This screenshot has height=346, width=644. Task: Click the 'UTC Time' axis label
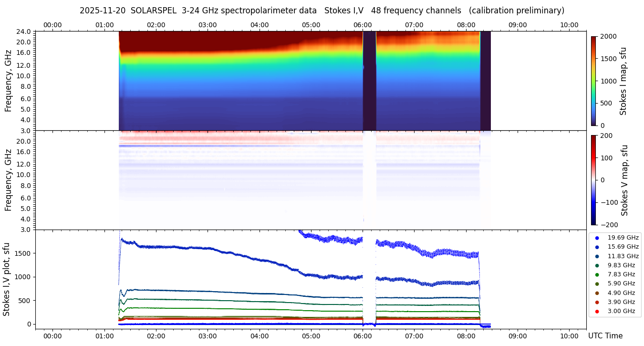pos(605,336)
